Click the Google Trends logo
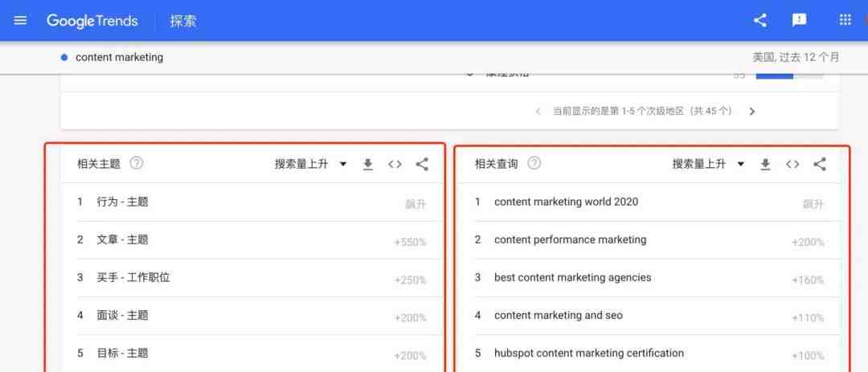 pos(92,21)
